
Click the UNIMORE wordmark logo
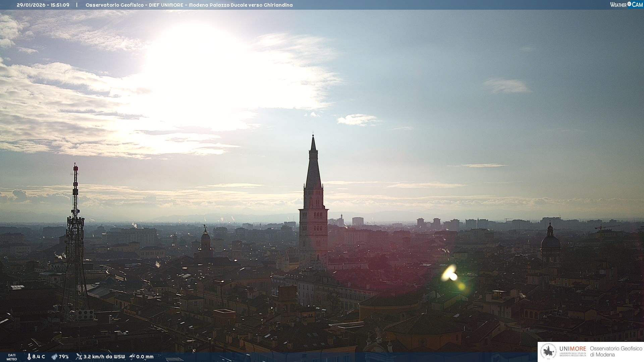pyautogui.click(x=573, y=349)
